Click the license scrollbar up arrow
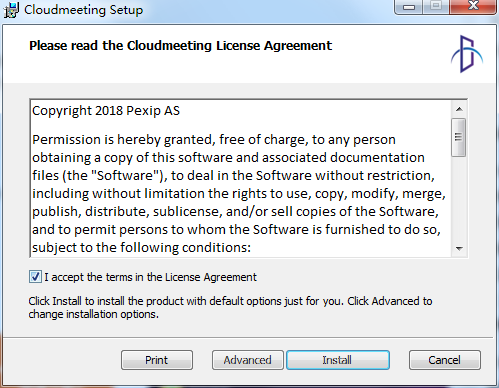This screenshot has height=388, width=499. (x=459, y=109)
